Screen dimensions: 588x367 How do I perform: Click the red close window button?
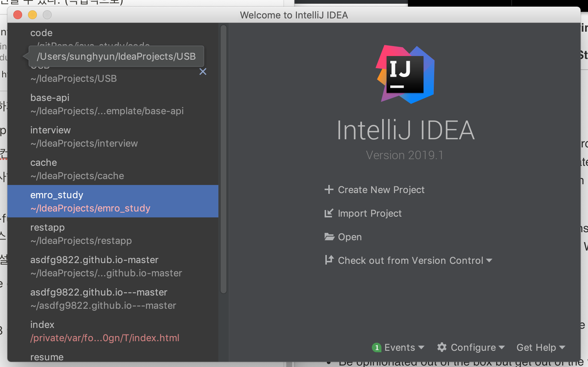point(18,15)
